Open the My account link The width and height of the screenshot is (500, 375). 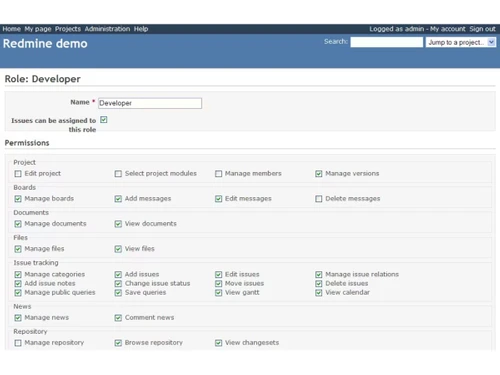(x=448, y=29)
